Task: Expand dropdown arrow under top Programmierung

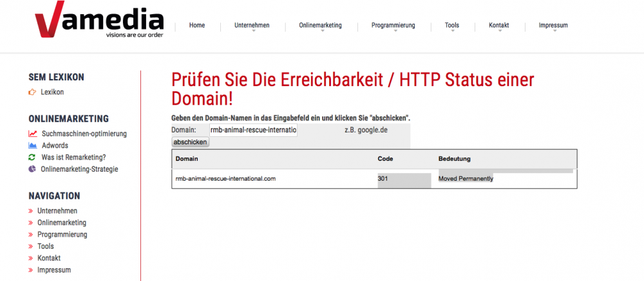Action: (x=395, y=31)
